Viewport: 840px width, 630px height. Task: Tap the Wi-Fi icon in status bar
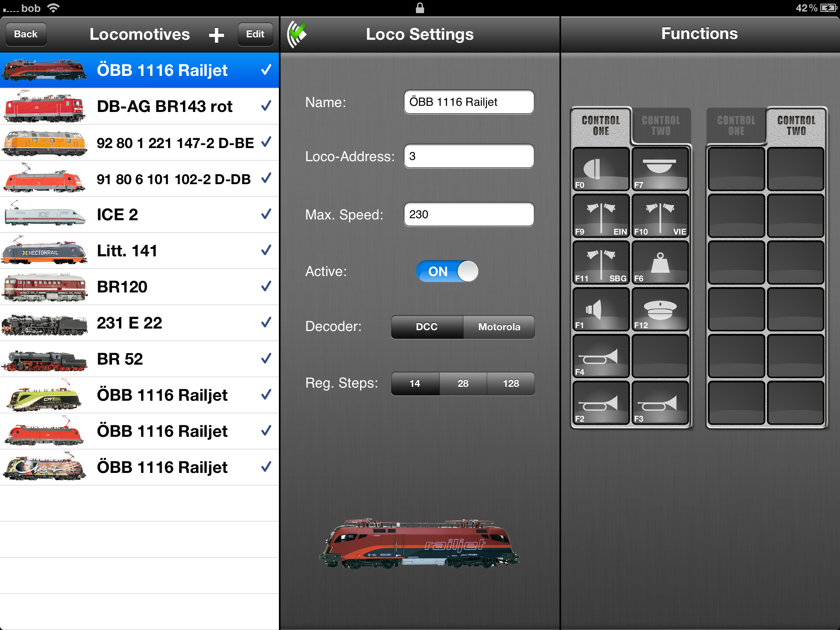(x=53, y=8)
